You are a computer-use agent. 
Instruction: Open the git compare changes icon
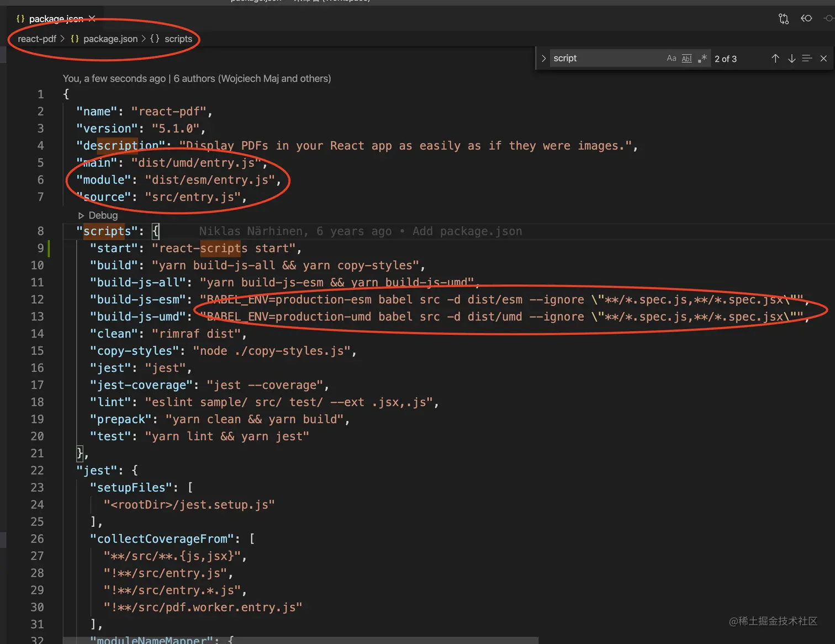point(784,19)
